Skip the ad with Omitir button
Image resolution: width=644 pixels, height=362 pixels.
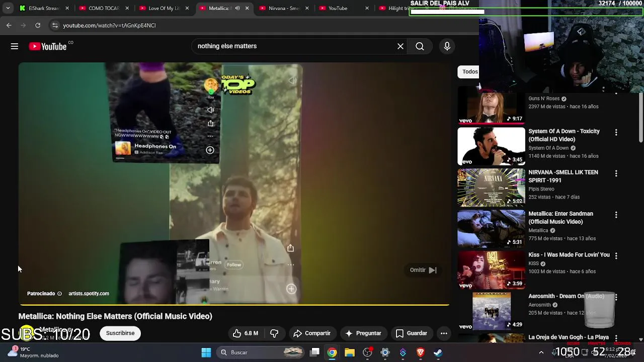423,270
